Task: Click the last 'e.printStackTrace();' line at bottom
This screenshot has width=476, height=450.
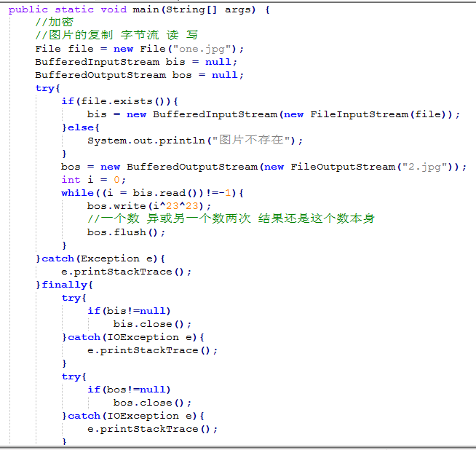Action: coord(152,429)
